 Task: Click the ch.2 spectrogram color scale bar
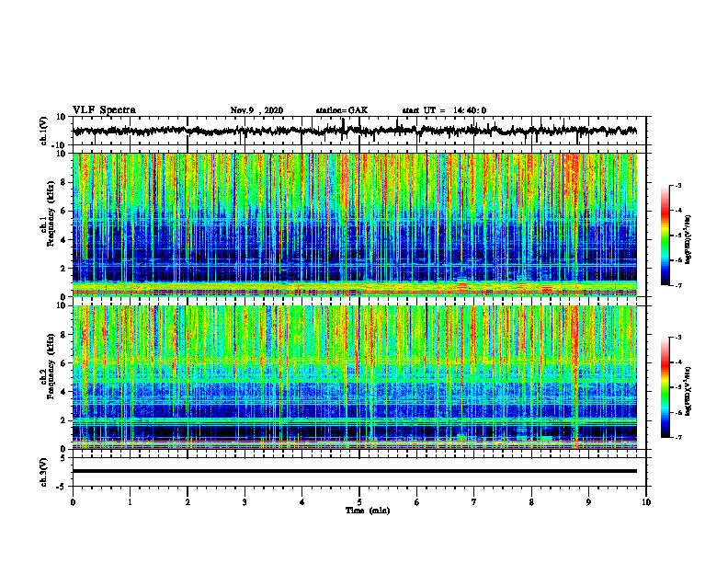665,387
